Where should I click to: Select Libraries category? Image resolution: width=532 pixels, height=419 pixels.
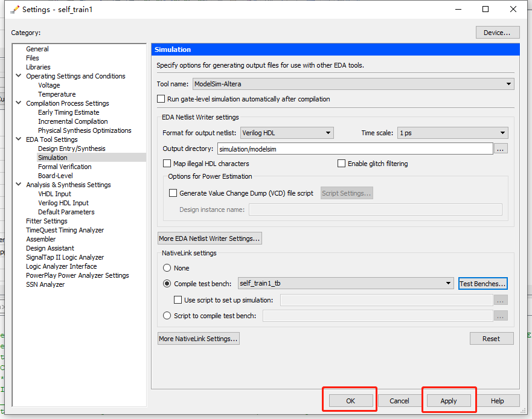[x=38, y=67]
